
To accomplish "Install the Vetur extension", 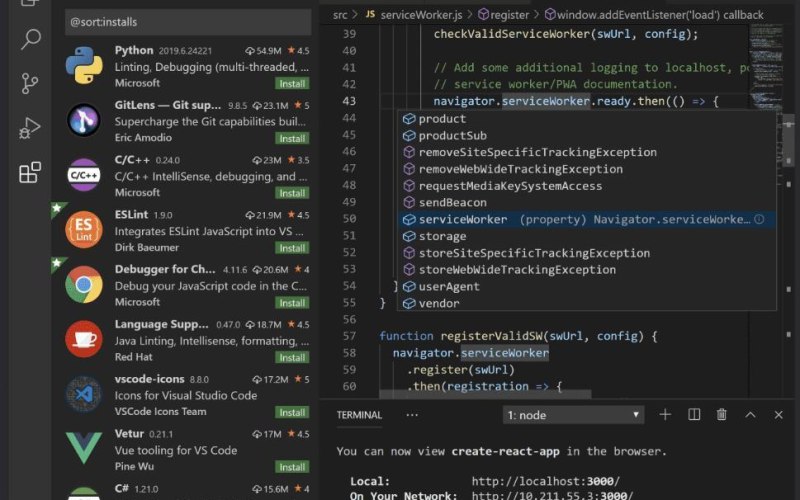I will pyautogui.click(x=292, y=467).
